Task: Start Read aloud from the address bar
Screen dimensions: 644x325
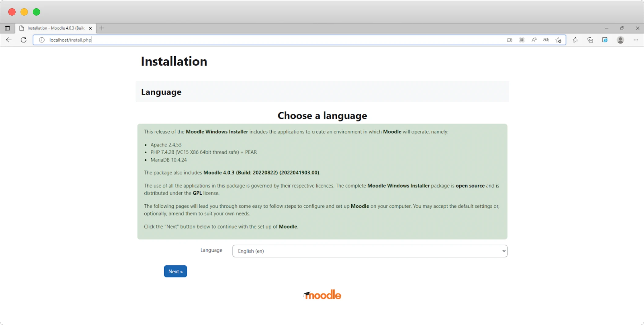Action: (x=534, y=40)
